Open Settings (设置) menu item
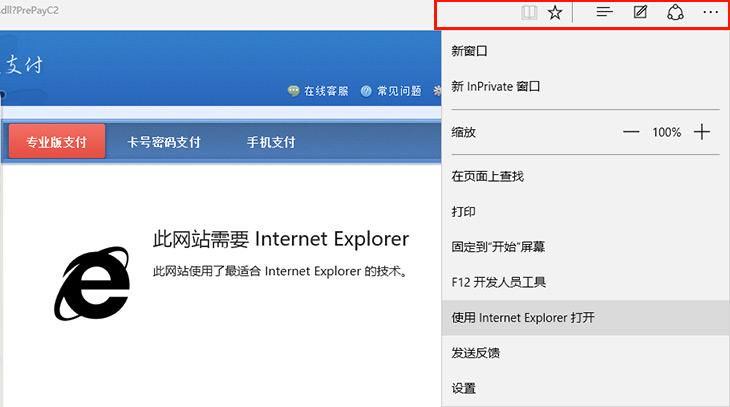Viewport: 730px width, 407px height. coord(585,388)
